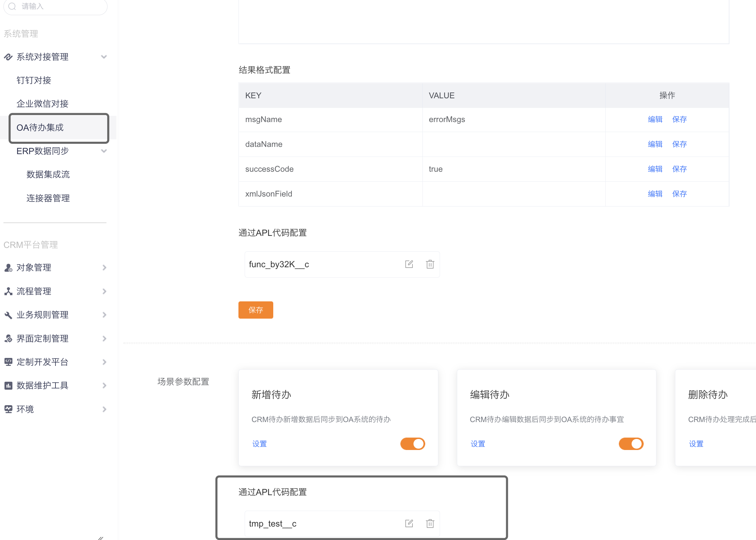The width and height of the screenshot is (756, 540).
Task: Click the 对象管理 user icon
Action: pos(8,268)
